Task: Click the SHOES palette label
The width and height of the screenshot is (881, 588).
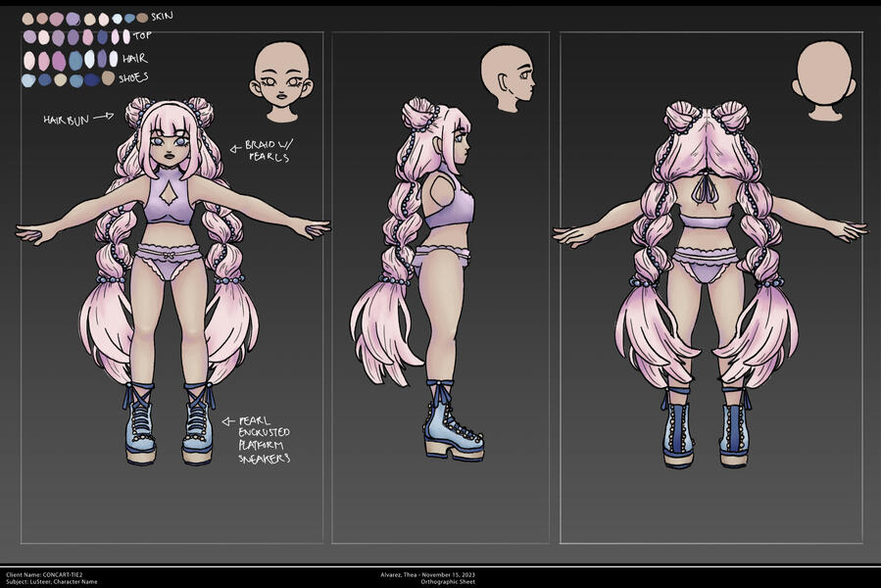Action: pos(134,77)
